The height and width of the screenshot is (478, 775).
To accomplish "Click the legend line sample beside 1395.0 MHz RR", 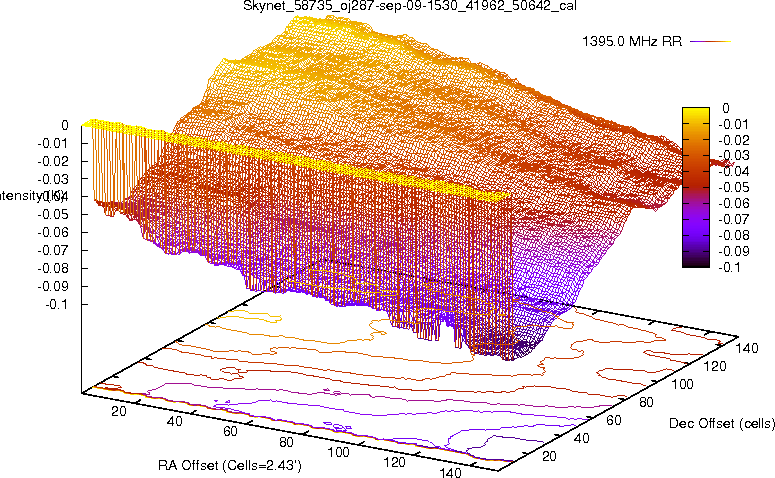I will click(710, 42).
